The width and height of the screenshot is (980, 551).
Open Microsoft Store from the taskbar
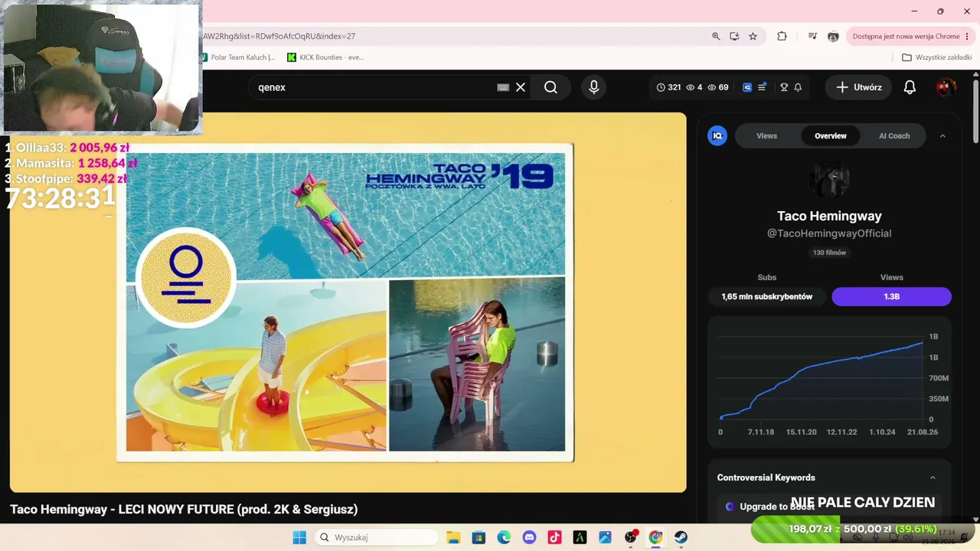(x=479, y=537)
